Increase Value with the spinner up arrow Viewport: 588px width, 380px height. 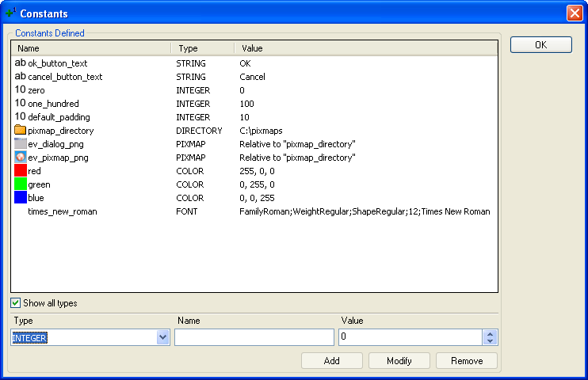point(491,334)
